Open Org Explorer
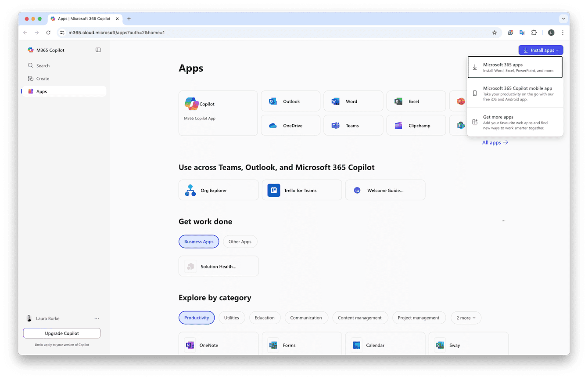The image size is (588, 379). [218, 190]
